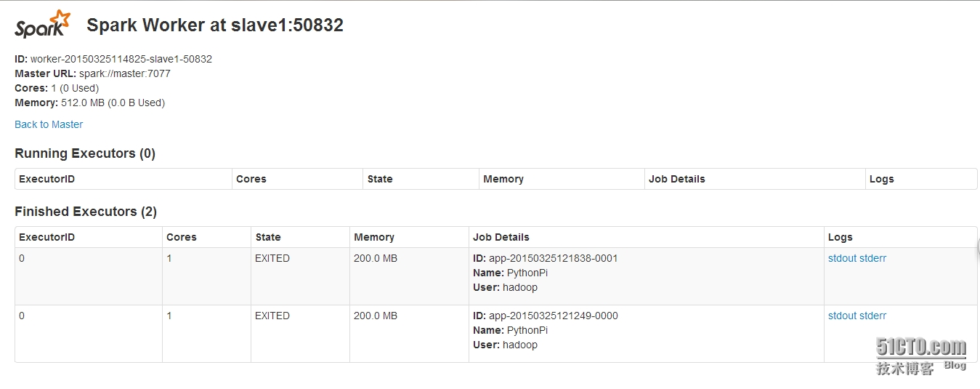Click 200.0 MB memory in app-20150325121838-0001 row
This screenshot has width=980, height=389.
coord(376,258)
